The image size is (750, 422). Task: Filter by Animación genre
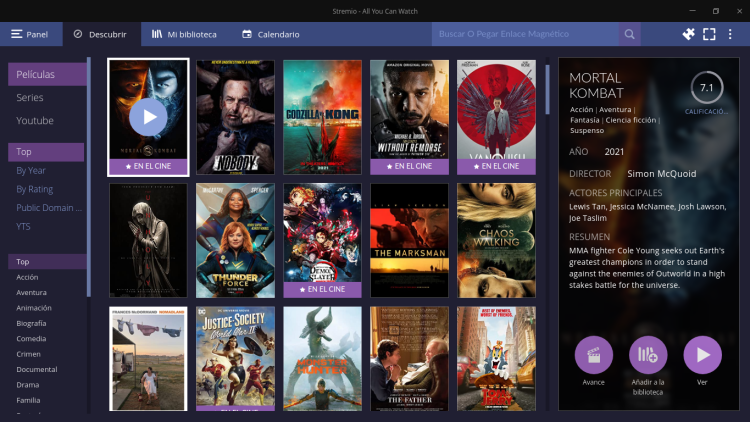(x=34, y=308)
